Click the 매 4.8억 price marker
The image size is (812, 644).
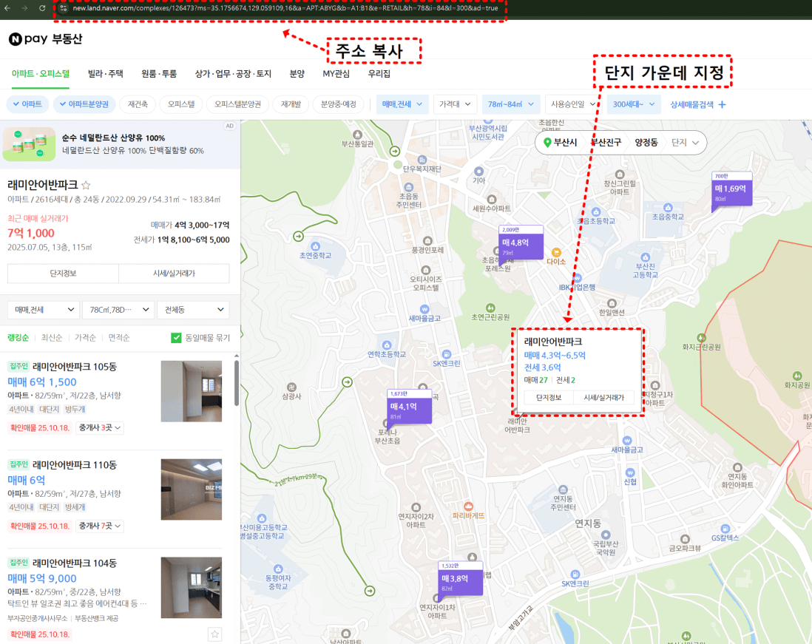coord(521,243)
